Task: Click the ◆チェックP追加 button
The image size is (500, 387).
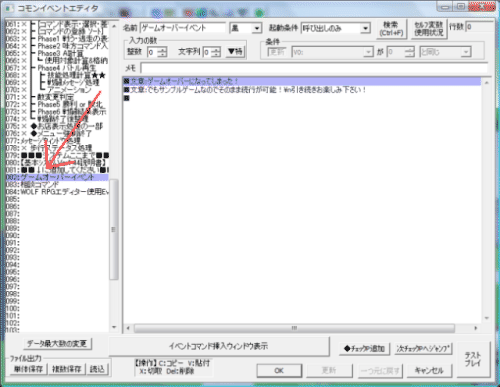Action: tap(364, 349)
